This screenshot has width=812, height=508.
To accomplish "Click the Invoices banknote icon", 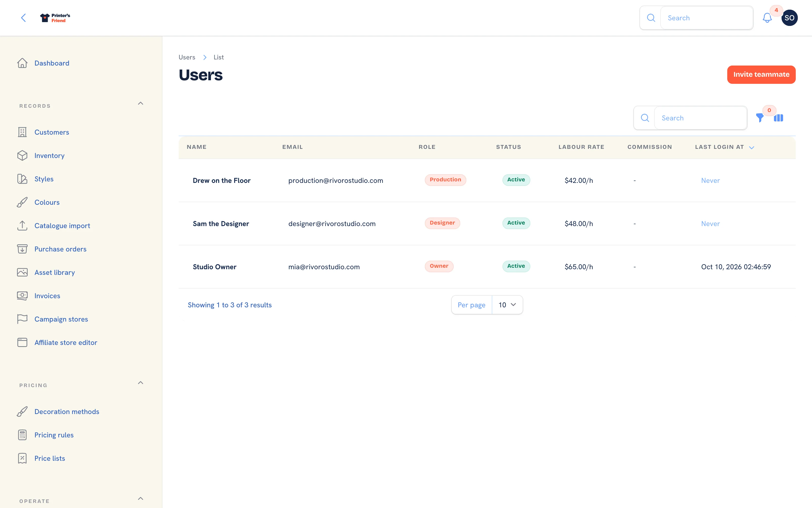I will click(x=23, y=296).
